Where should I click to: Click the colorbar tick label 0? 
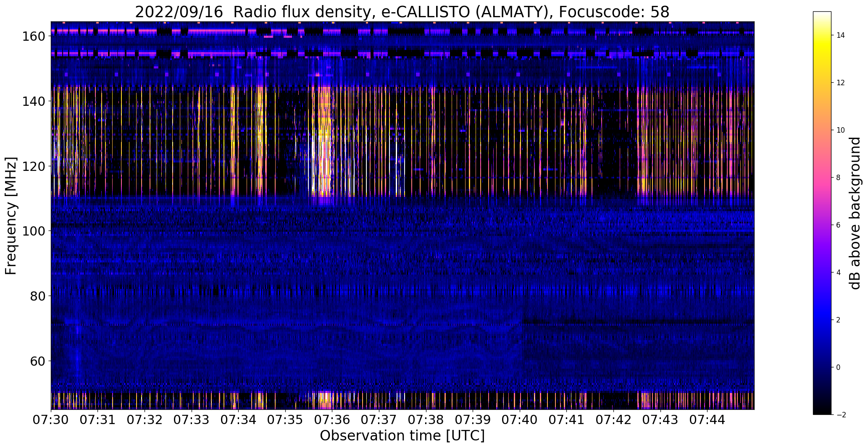(838, 367)
